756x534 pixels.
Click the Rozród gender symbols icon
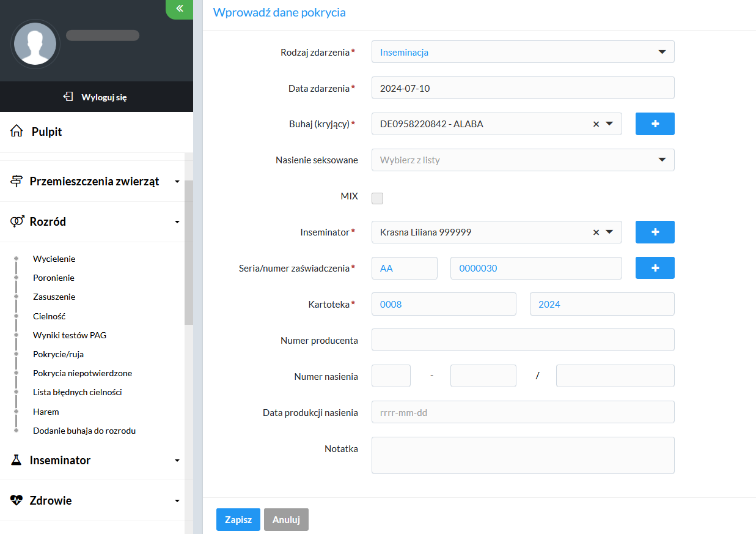click(x=17, y=221)
